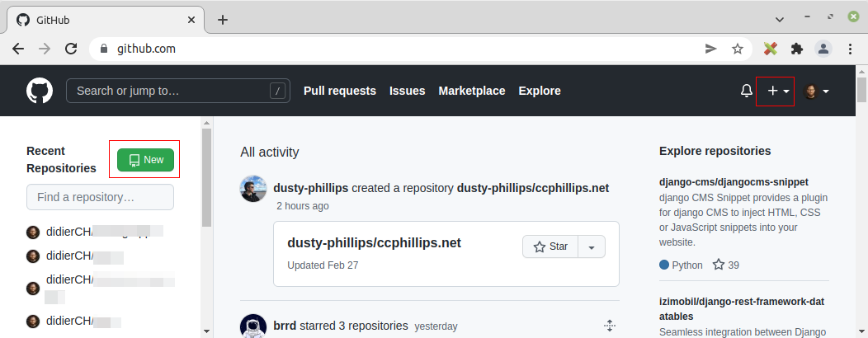Open Explore in header
868x338 pixels.
click(x=540, y=91)
